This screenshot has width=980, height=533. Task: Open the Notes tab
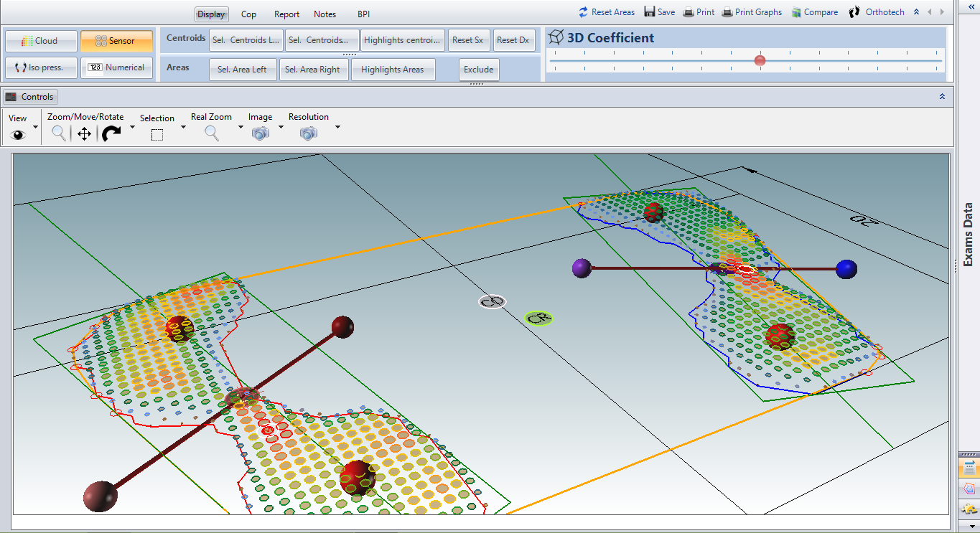click(325, 14)
